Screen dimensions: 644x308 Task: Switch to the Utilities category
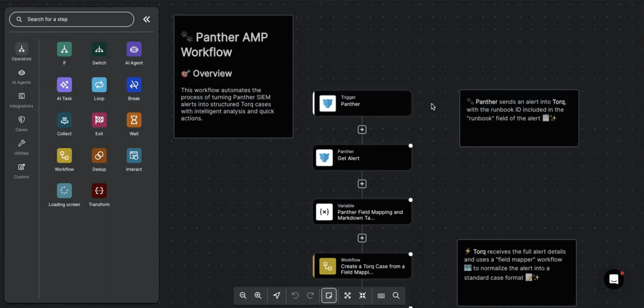pos(21,147)
